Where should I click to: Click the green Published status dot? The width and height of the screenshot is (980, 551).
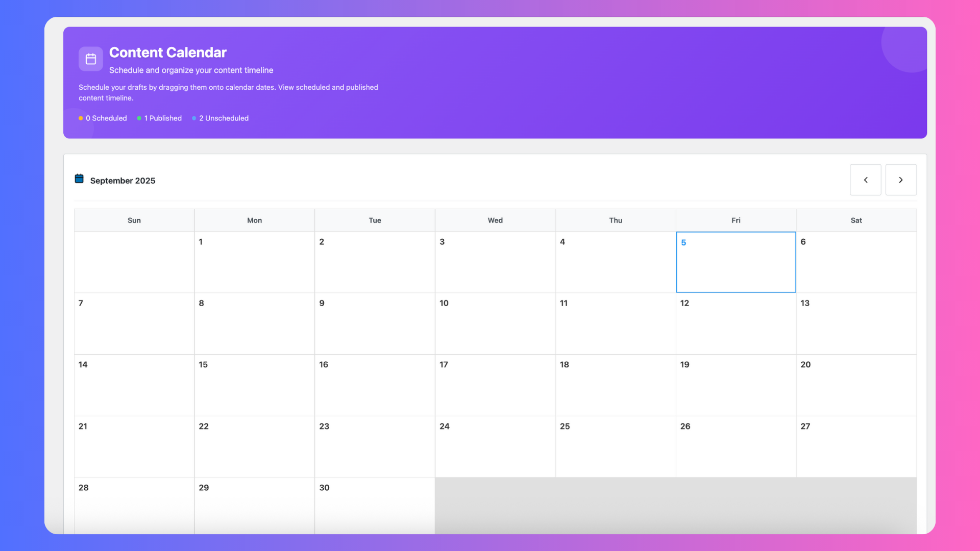139,118
